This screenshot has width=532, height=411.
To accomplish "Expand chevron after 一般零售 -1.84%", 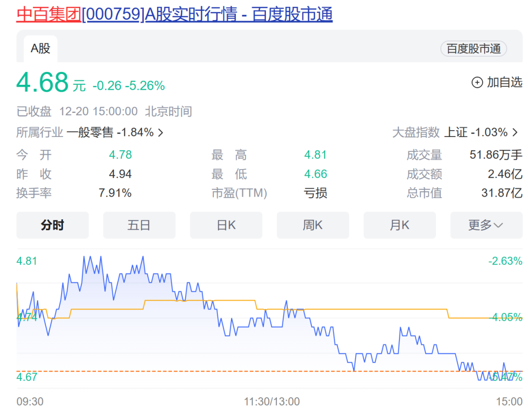I will (161, 133).
